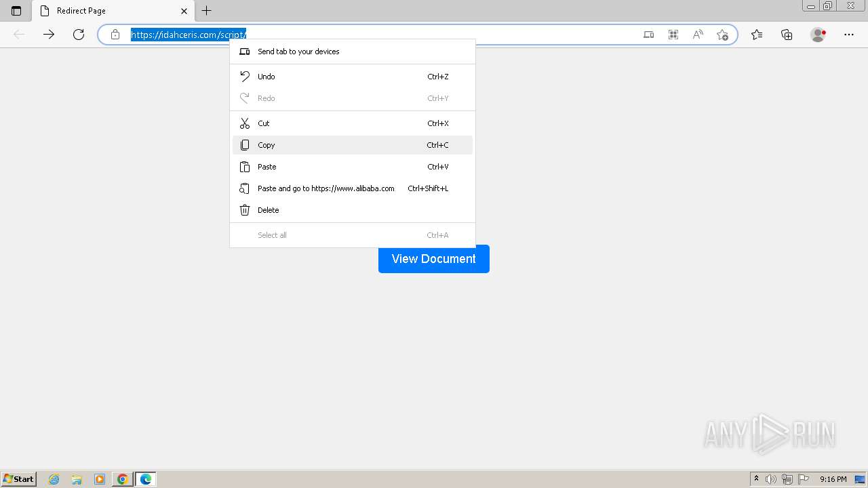Screen dimensions: 868x488
Task: Click the Show desktop icon in the tray
Action: coord(859,479)
